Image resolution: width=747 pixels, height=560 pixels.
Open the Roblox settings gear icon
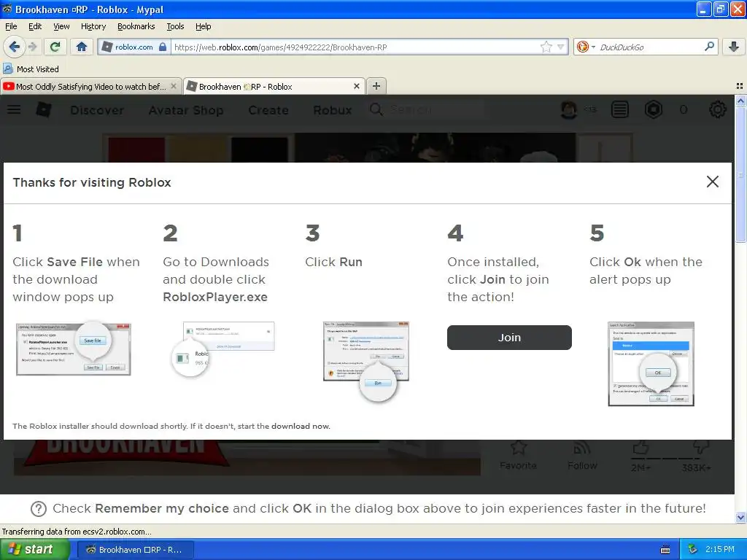click(718, 110)
